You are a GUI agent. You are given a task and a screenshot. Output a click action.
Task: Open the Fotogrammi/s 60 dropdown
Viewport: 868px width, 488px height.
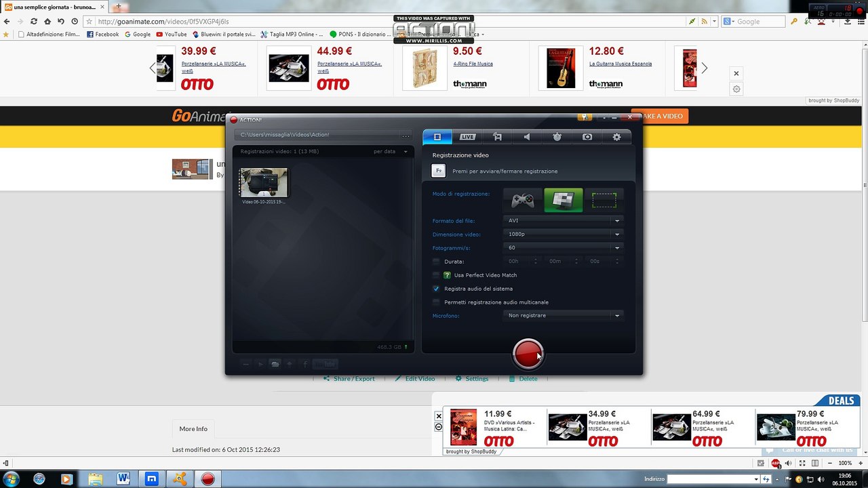564,247
